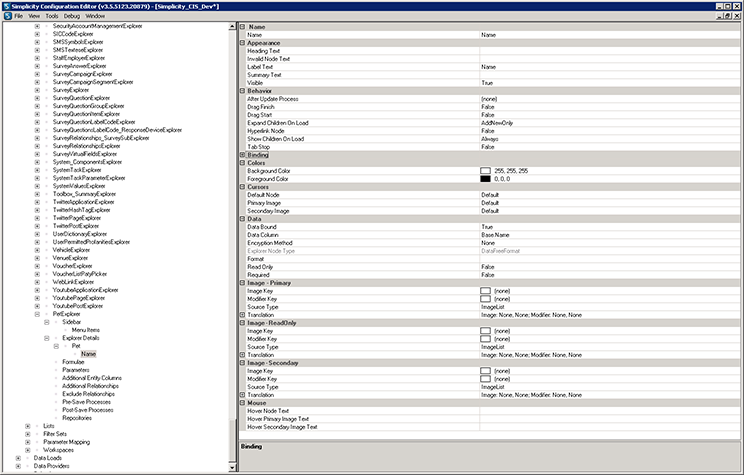Click the Required False value
The height and width of the screenshot is (475, 744).
[610, 275]
